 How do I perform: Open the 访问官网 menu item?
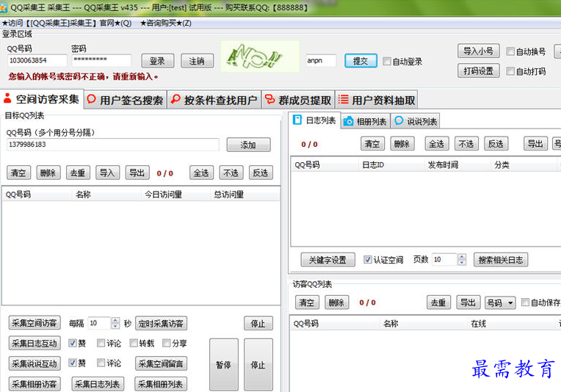tap(67, 23)
